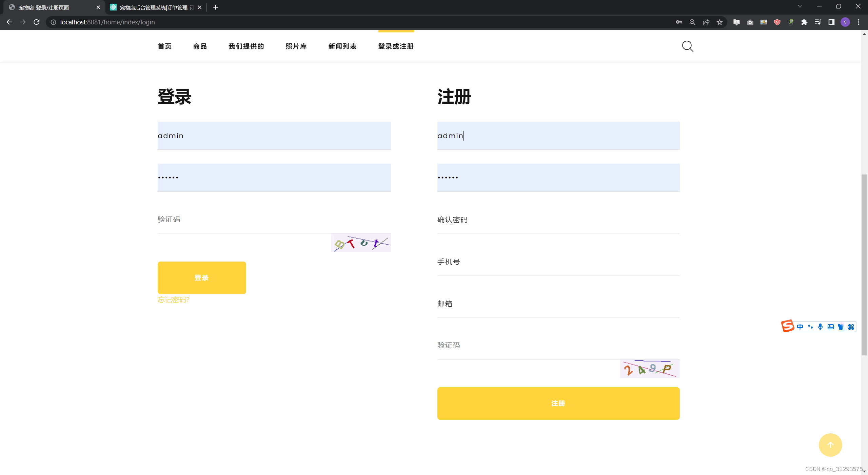This screenshot has width=868, height=475.
Task: Open Chrome three-dot menu
Action: point(859,22)
